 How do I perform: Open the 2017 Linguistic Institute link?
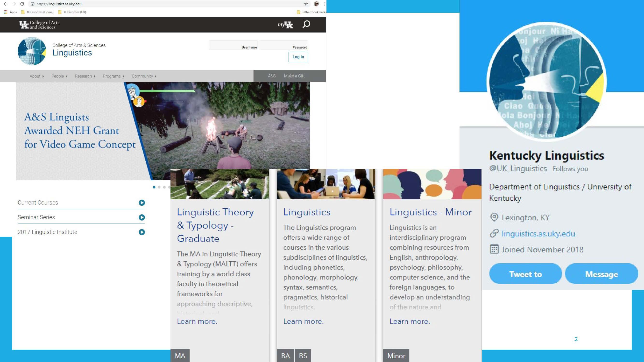point(47,232)
